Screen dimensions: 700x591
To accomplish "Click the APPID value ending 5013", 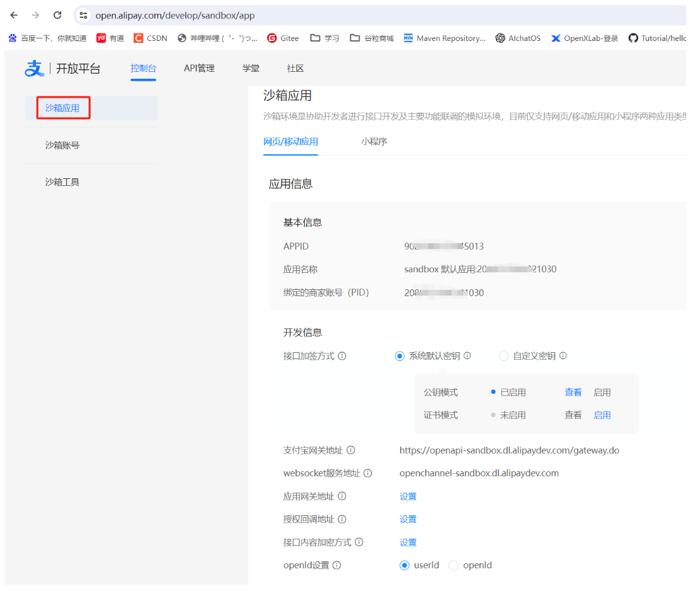I will click(444, 246).
